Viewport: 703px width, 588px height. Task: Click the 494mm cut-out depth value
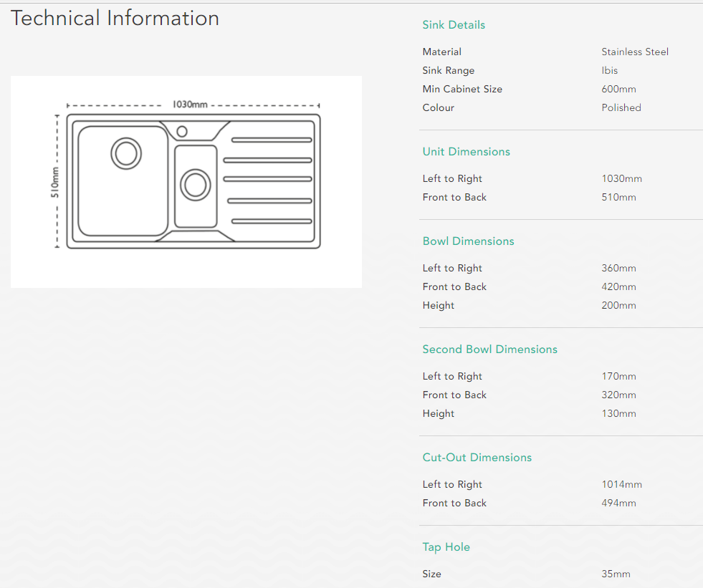pos(618,503)
